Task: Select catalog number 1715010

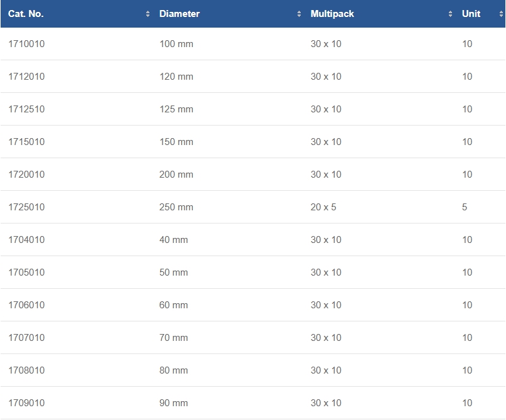Action: click(26, 142)
